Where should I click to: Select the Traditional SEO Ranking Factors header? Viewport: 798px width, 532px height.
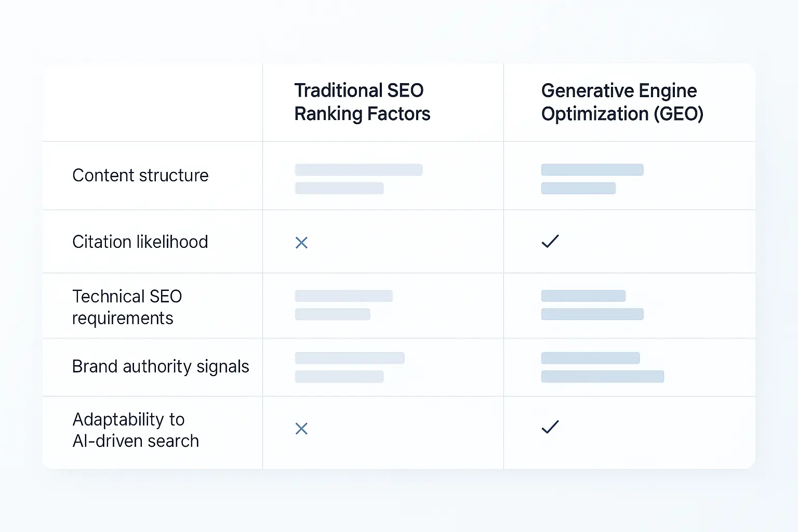(x=362, y=102)
